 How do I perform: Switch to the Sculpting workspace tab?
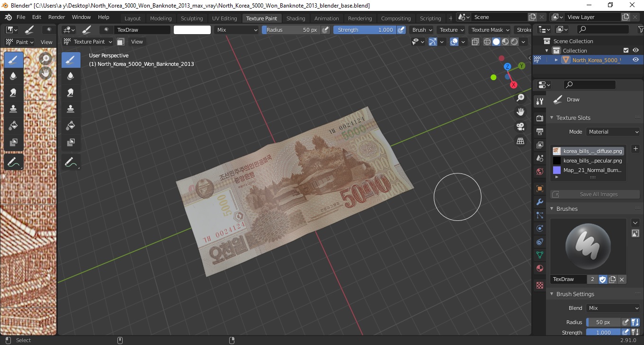click(x=192, y=18)
